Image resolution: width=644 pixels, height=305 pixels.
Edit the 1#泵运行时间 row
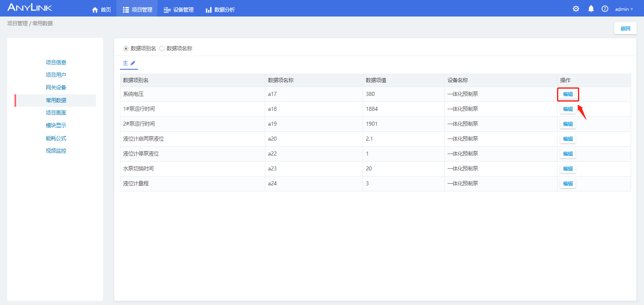pyautogui.click(x=568, y=109)
